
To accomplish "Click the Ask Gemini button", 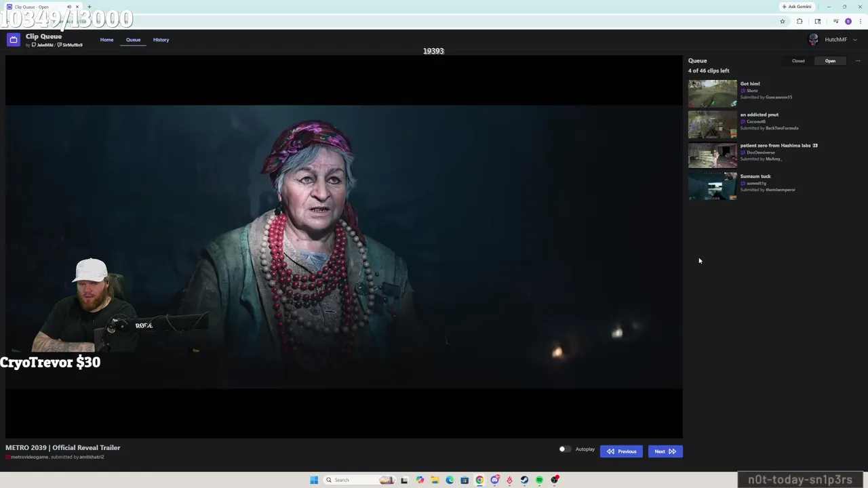I will [x=796, y=7].
